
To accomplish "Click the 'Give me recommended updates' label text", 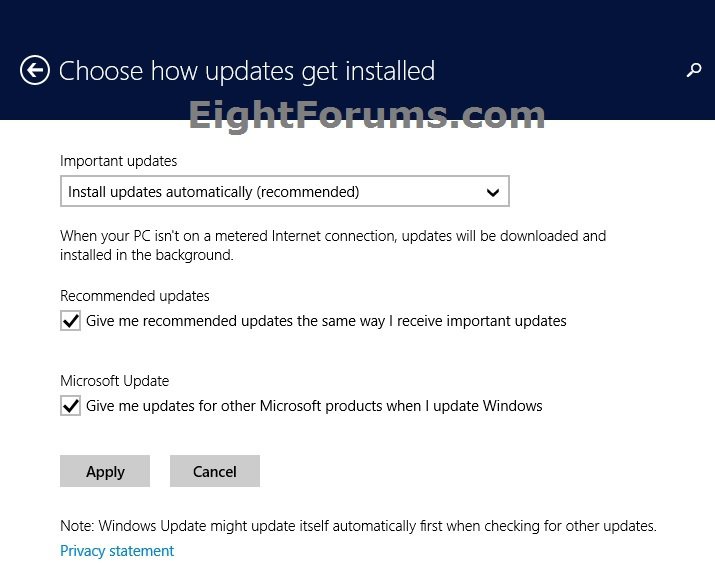I will click(x=326, y=321).
